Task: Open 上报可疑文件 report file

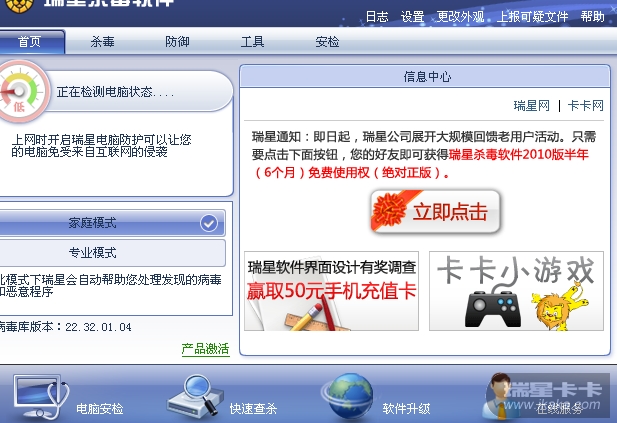Action: pos(532,17)
